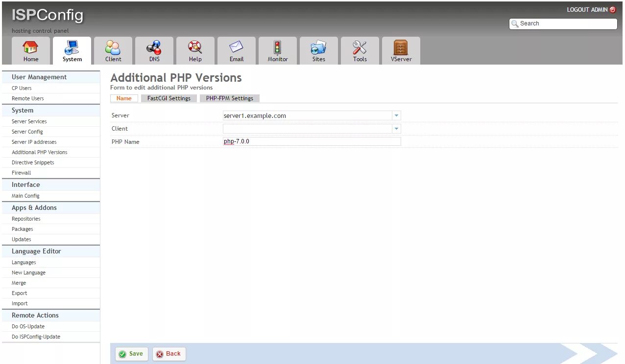This screenshot has width=625, height=364.
Task: Expand the Client dropdown arrow
Action: (396, 129)
